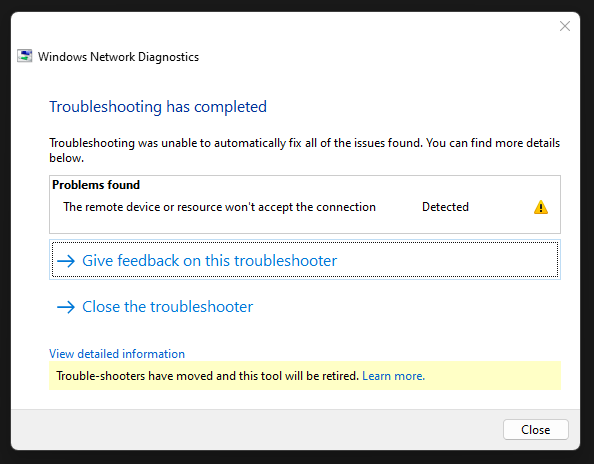Open Give feedback on this troubleshooter

pos(305,260)
